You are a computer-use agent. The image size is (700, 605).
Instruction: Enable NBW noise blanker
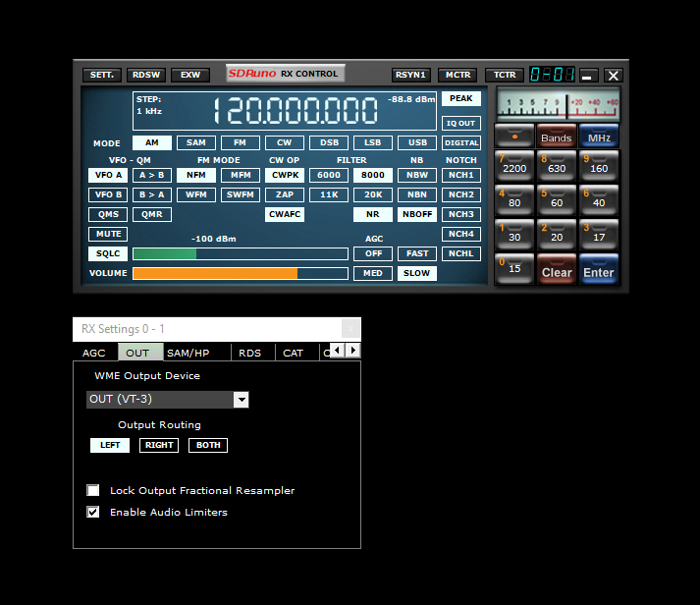pos(417,175)
